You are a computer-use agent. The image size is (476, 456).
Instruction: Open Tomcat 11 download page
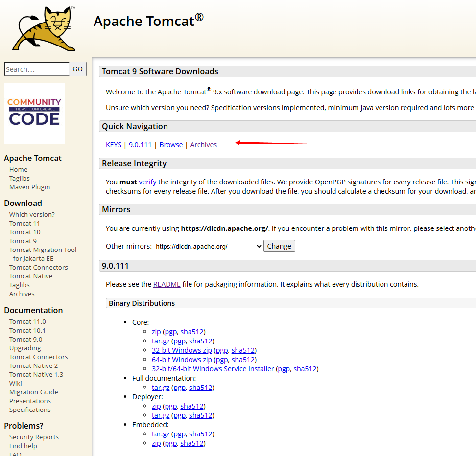coord(24,223)
